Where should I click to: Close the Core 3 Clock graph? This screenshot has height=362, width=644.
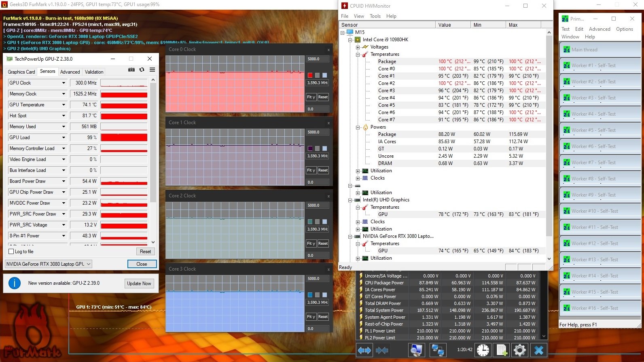click(328, 269)
